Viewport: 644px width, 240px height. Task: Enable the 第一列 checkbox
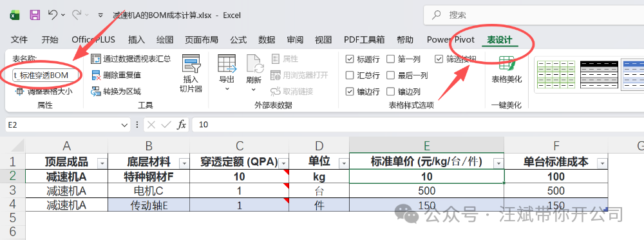391,59
